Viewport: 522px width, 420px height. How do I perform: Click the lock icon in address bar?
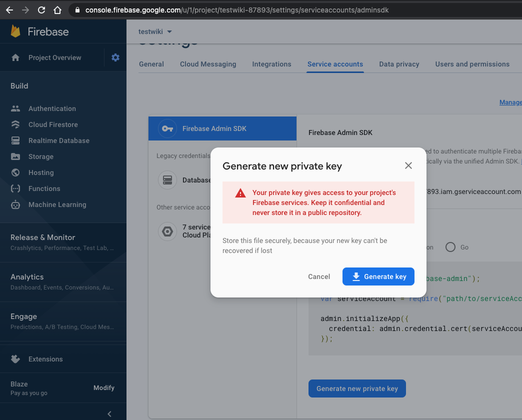77,10
